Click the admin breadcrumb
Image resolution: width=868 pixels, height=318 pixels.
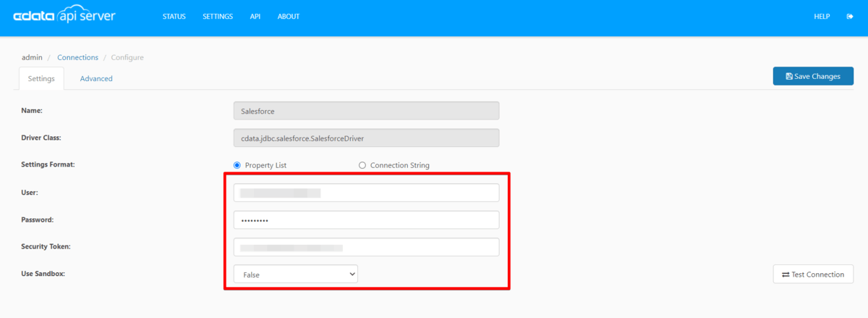(32, 57)
